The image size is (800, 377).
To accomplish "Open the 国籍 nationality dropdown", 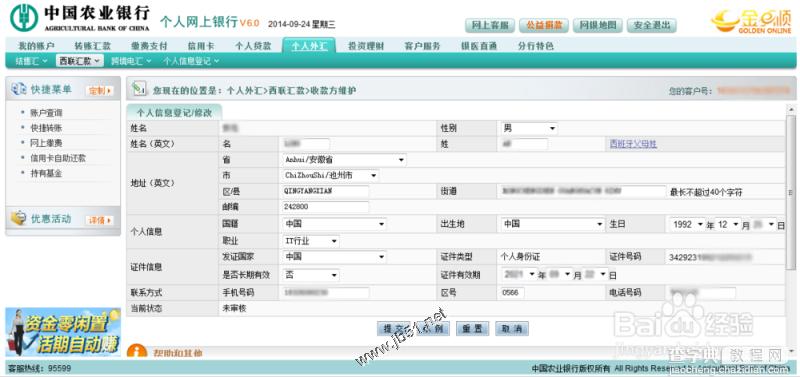I will coord(334,224).
